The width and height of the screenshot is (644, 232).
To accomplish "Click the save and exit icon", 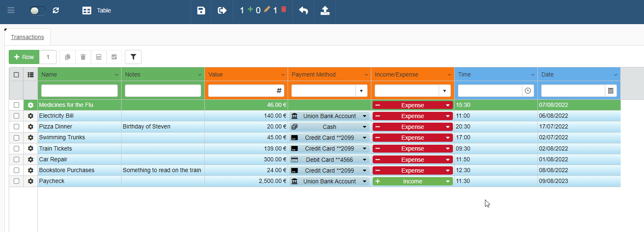I will 222,10.
